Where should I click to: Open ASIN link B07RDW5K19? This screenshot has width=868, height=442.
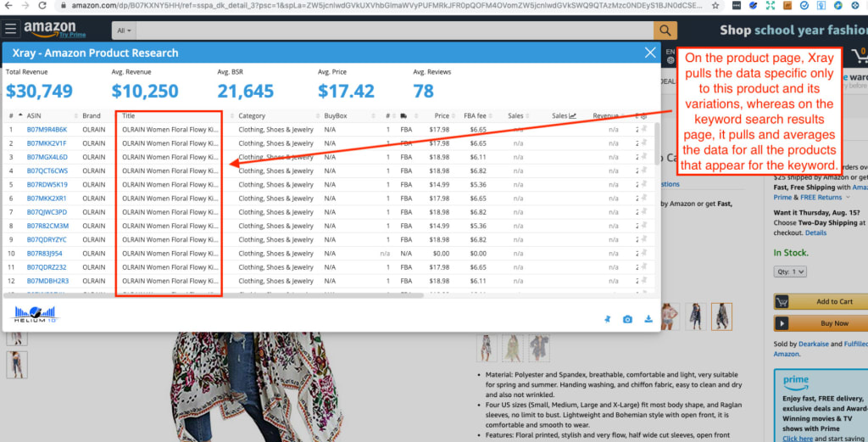(x=47, y=184)
